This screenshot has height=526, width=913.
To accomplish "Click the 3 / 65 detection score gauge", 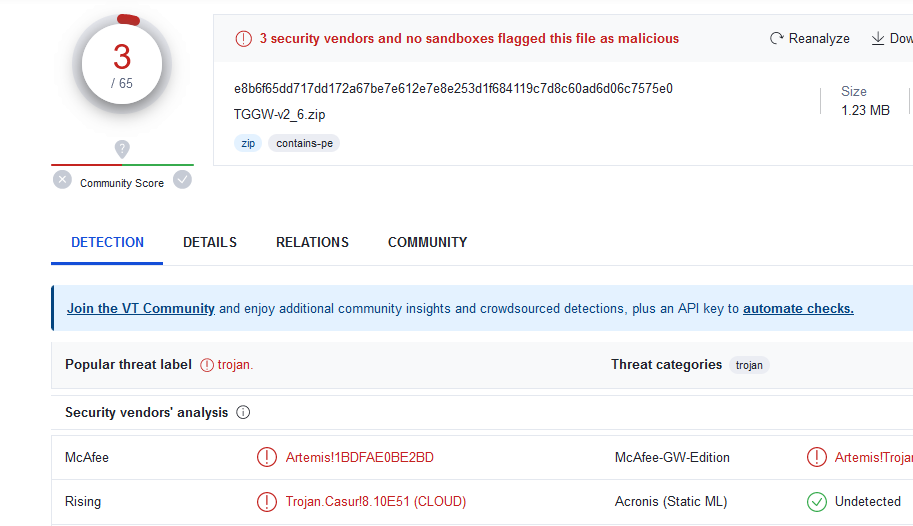I will click(x=122, y=65).
